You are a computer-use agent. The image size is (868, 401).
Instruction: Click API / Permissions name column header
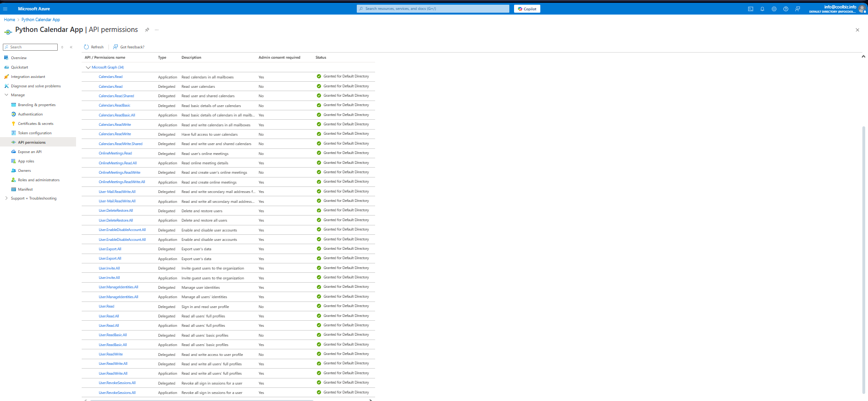(x=105, y=57)
